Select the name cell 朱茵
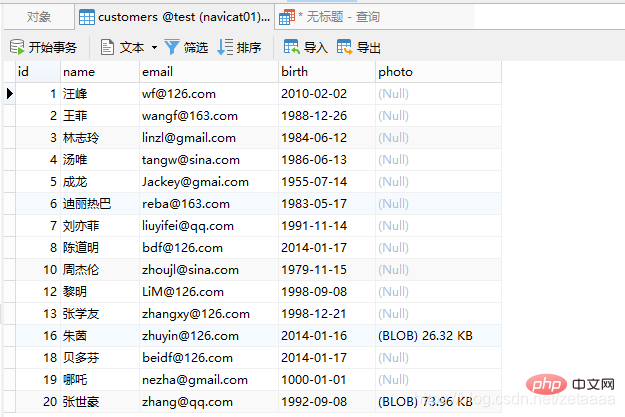The image size is (625, 417). (100, 336)
